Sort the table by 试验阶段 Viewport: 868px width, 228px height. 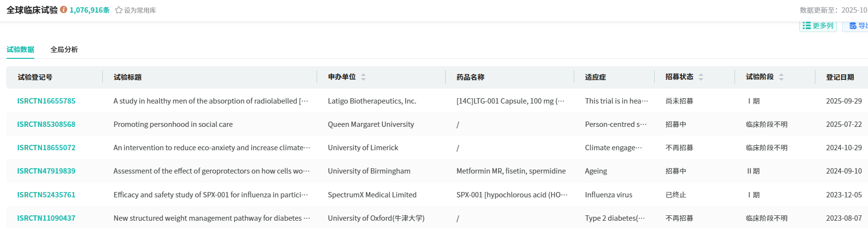[781, 77]
